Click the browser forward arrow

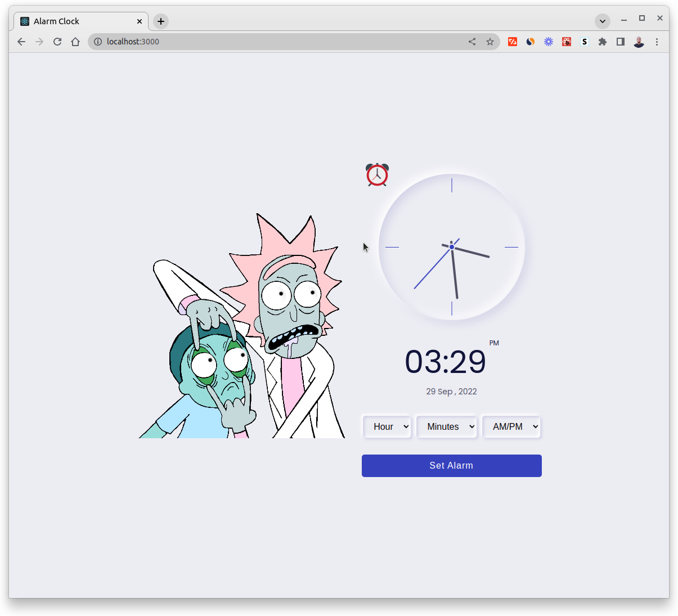coord(39,42)
